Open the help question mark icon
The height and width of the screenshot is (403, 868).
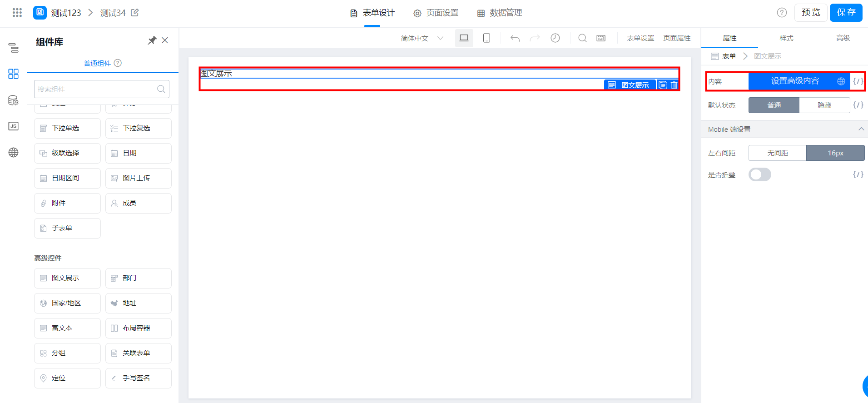click(x=782, y=13)
